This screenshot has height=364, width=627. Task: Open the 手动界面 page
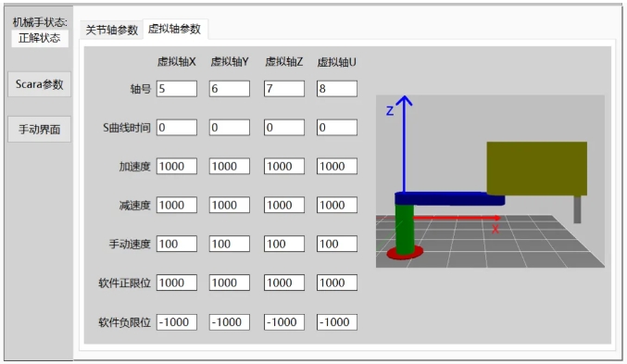[x=40, y=129]
